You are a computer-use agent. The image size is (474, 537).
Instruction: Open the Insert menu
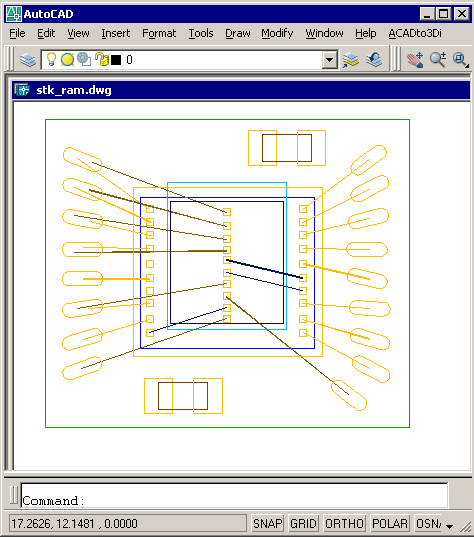tap(116, 33)
